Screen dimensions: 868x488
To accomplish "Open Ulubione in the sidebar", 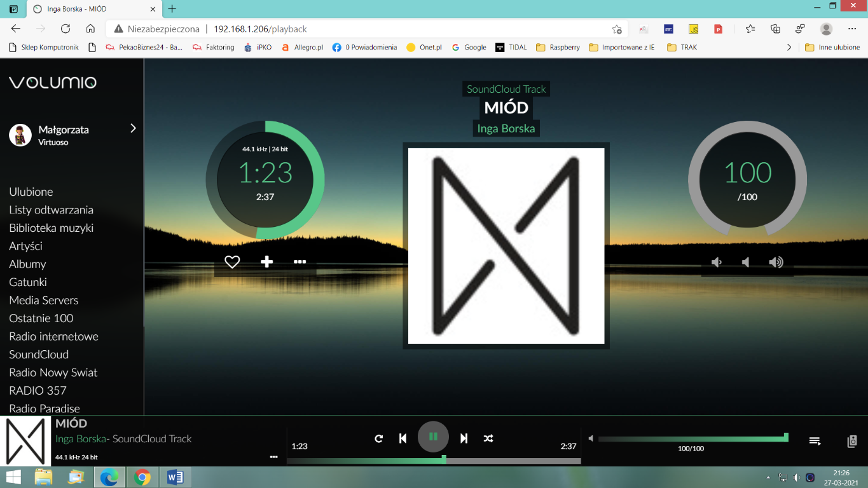I will coord(31,191).
